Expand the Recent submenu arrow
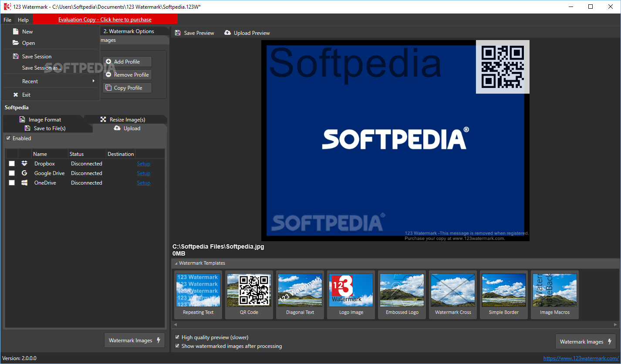This screenshot has height=364, width=621. click(x=94, y=81)
